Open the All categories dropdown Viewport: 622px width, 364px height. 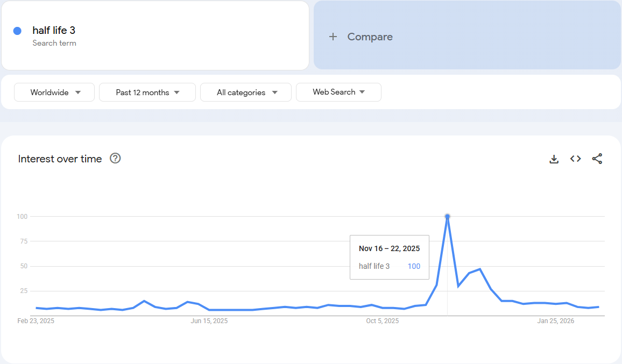246,92
